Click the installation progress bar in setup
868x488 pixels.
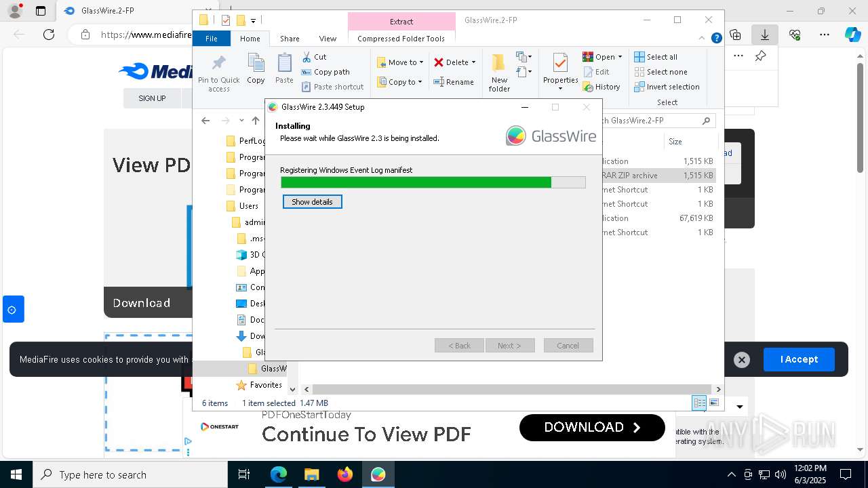point(433,182)
